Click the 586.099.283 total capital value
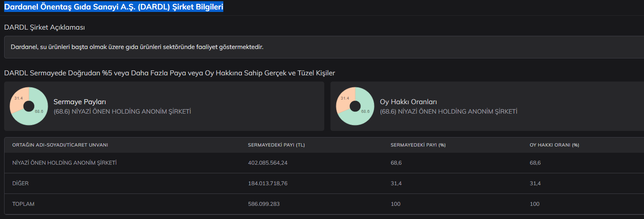 [x=264, y=204]
